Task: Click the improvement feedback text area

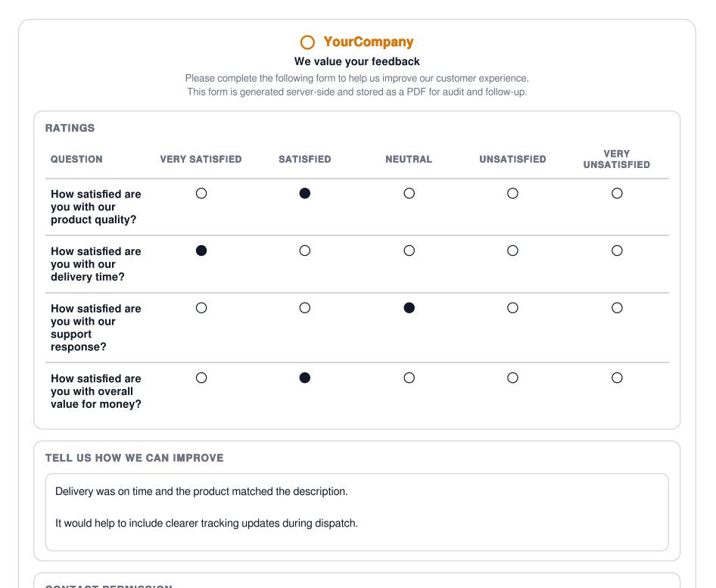Action: point(356,512)
